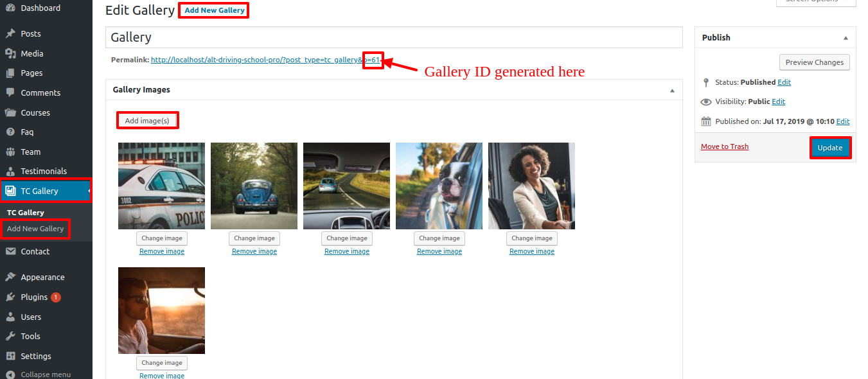Open the Posts pin icon in sidebar
Image resolution: width=868 pixels, height=379 pixels.
[x=10, y=33]
